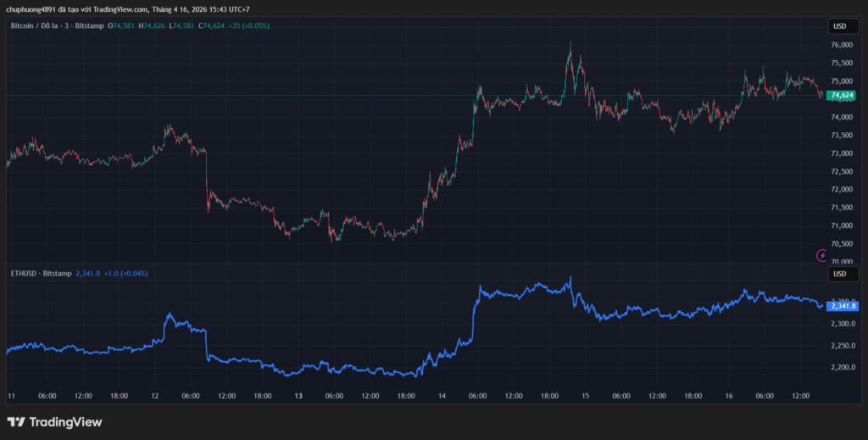The width and height of the screenshot is (868, 440).
Task: Click the 76,000 level on price axis
Action: 841,45
